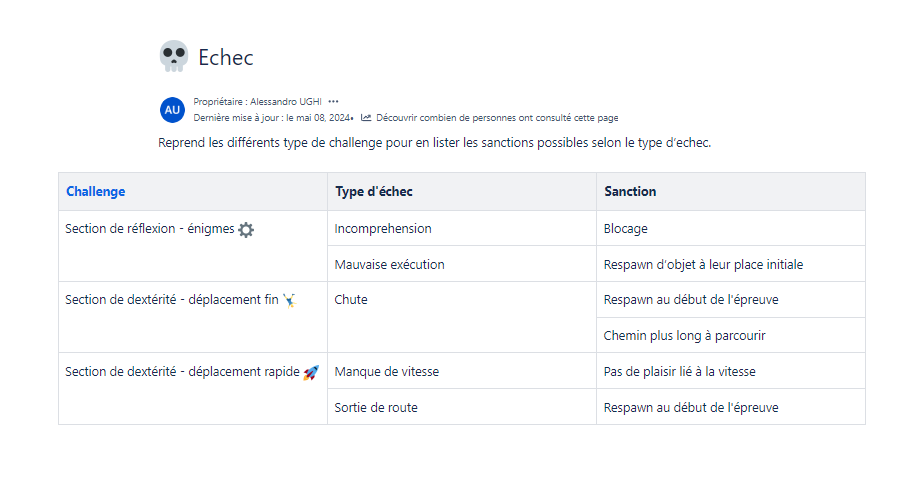
Task: Click the Chute failure type cell
Action: click(x=351, y=299)
